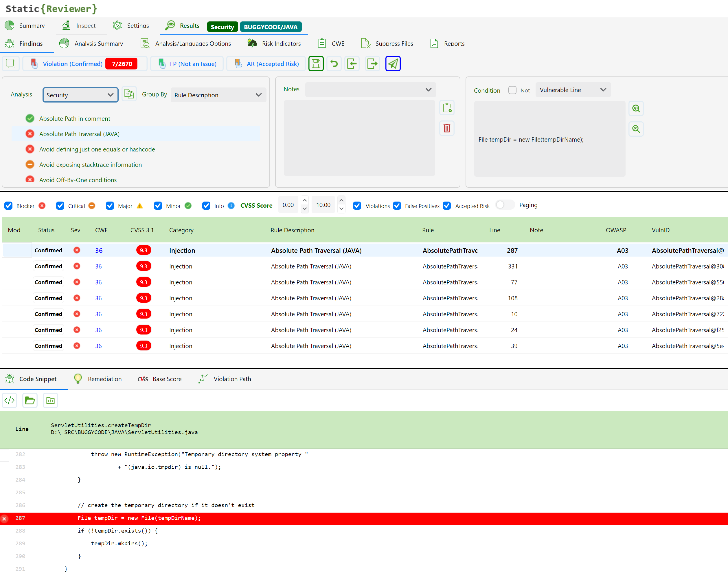
Task: Uncheck the Blocker severity checkbox
Action: (x=9, y=206)
